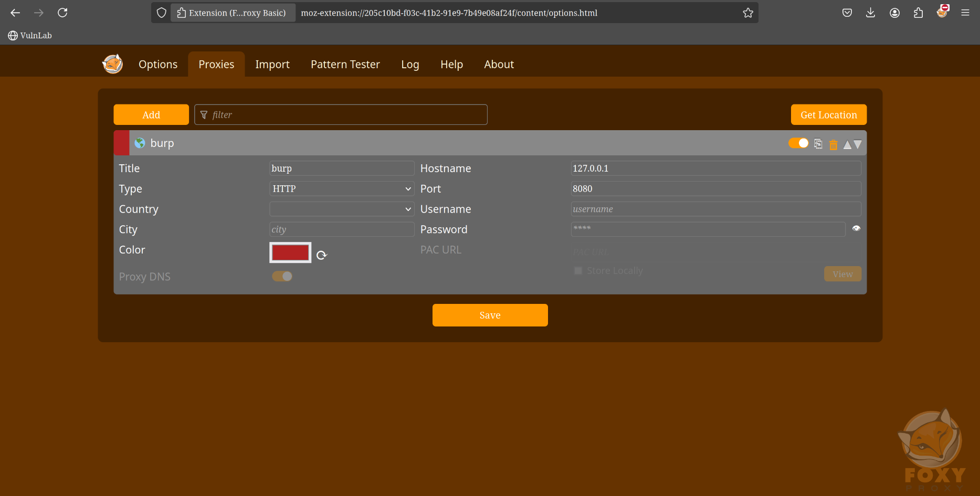Move burp proxy up with up arrow
Viewport: 980px width, 496px height.
847,144
